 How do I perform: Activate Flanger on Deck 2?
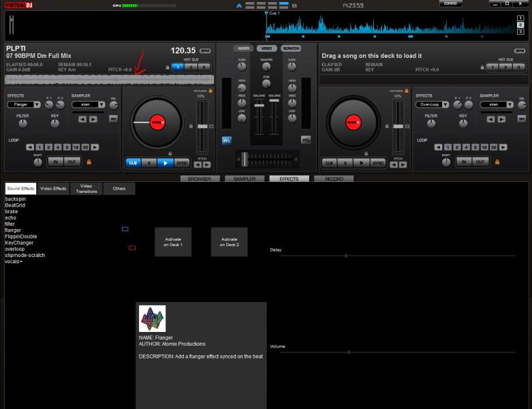(x=230, y=242)
